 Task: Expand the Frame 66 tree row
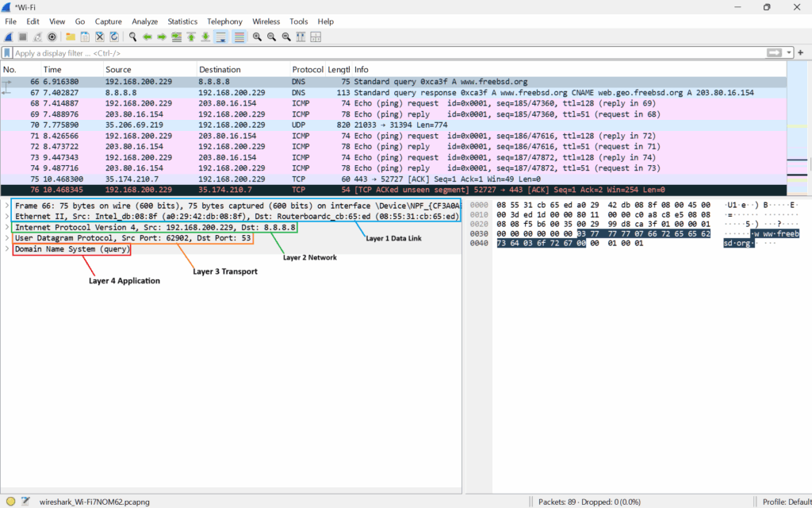[x=6, y=206]
